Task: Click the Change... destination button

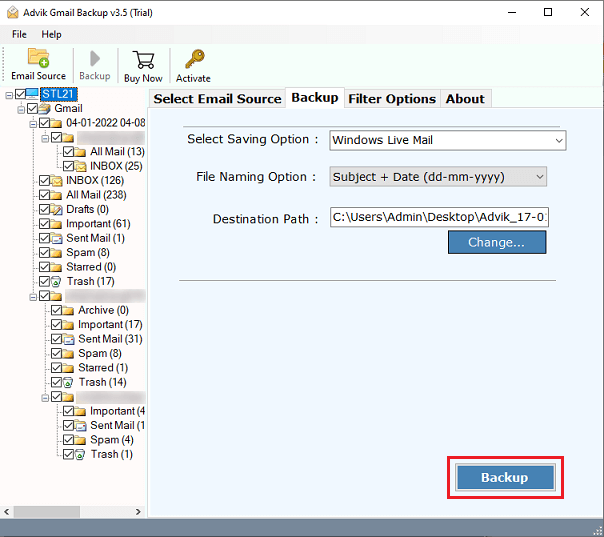Action: 497,242
